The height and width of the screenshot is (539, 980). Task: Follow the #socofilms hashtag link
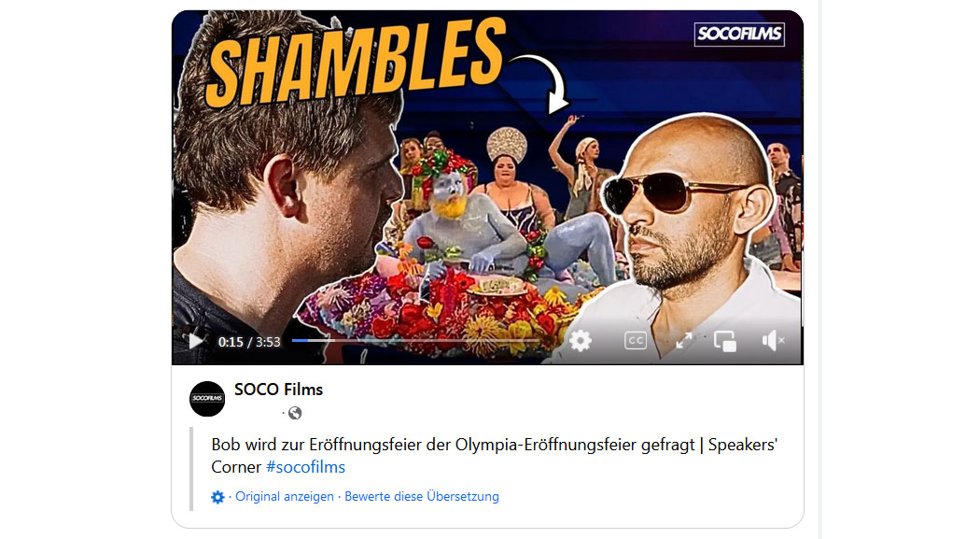(305, 467)
